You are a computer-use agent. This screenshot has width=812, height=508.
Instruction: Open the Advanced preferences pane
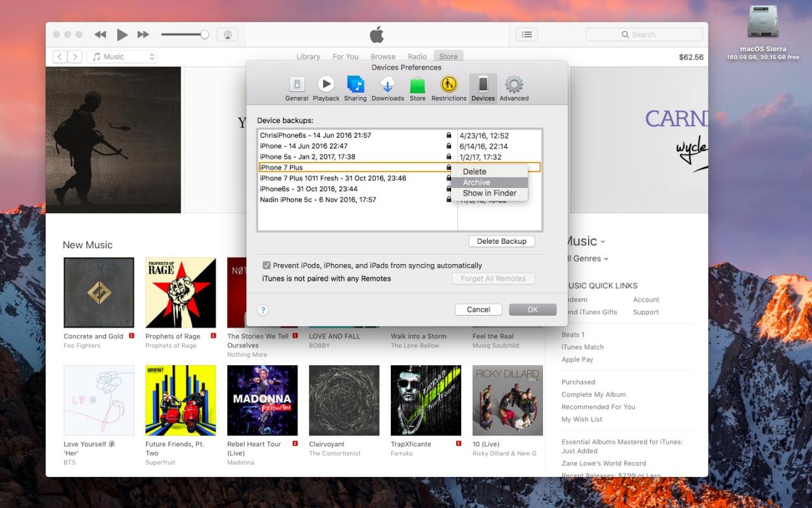pos(514,88)
